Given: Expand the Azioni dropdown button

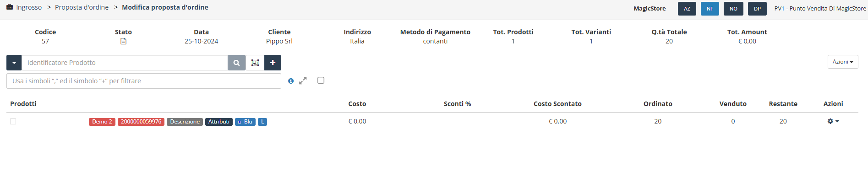Looking at the screenshot, I should (843, 62).
